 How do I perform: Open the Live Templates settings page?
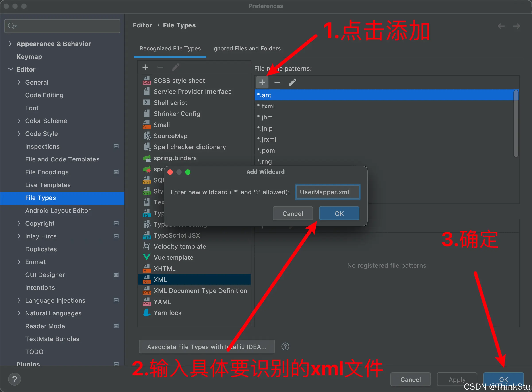coord(48,185)
